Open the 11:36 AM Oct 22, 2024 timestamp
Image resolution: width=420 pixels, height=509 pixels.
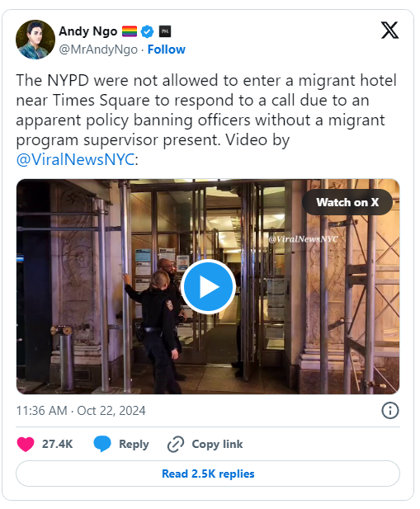pyautogui.click(x=81, y=411)
